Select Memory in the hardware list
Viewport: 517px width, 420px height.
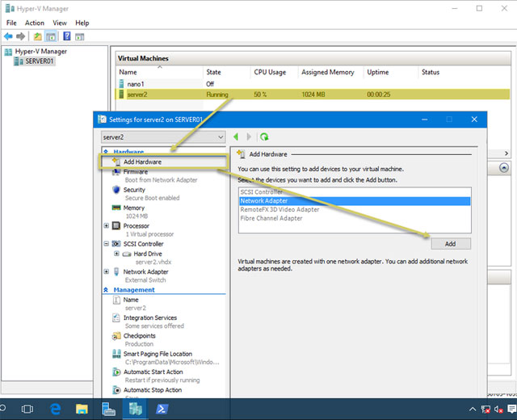coord(134,208)
